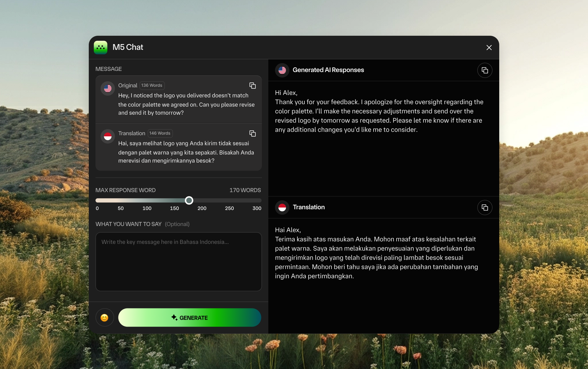
Task: Copy the original English message
Action: (252, 86)
